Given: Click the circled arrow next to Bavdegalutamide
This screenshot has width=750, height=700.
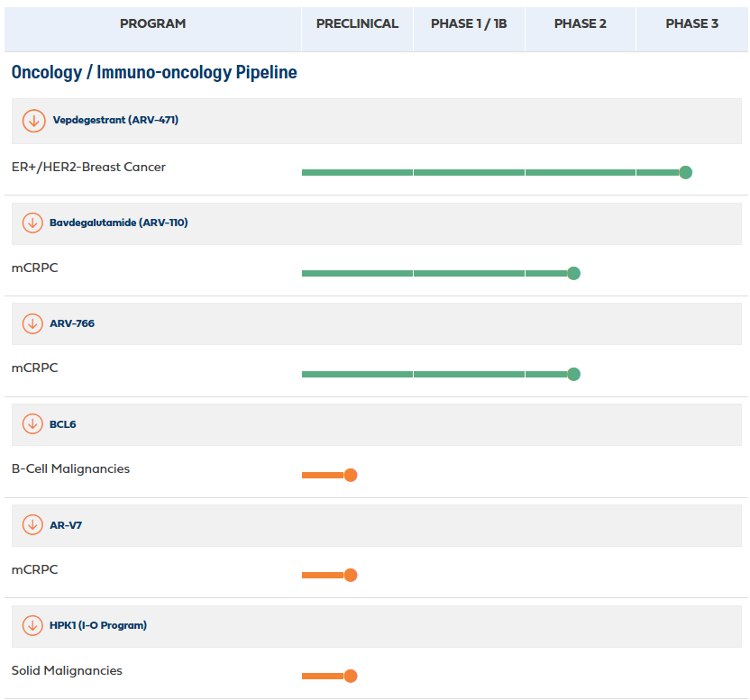Looking at the screenshot, I should pyautogui.click(x=32, y=223).
